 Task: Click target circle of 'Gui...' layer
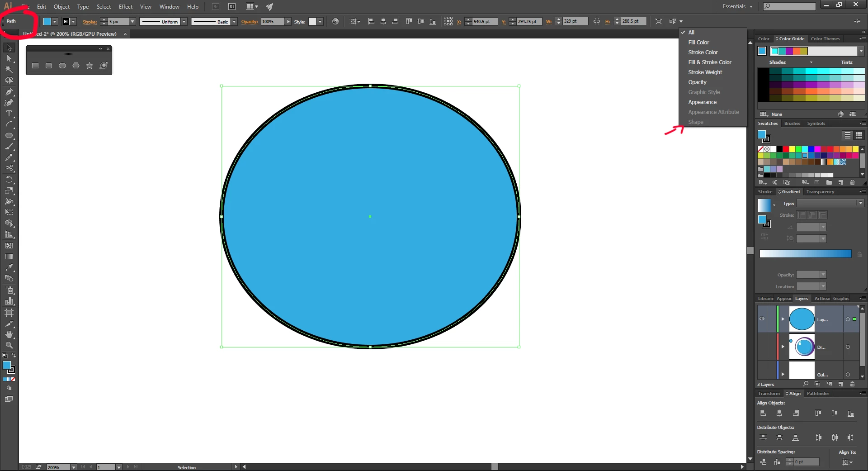coord(848,375)
